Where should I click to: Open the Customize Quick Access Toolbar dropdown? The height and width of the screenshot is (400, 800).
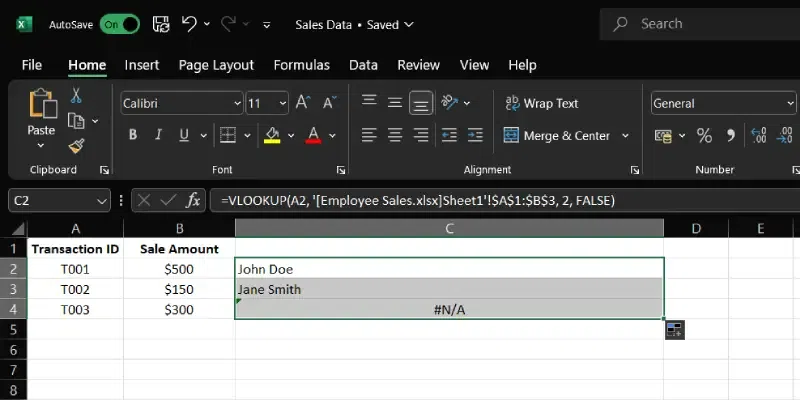266,24
